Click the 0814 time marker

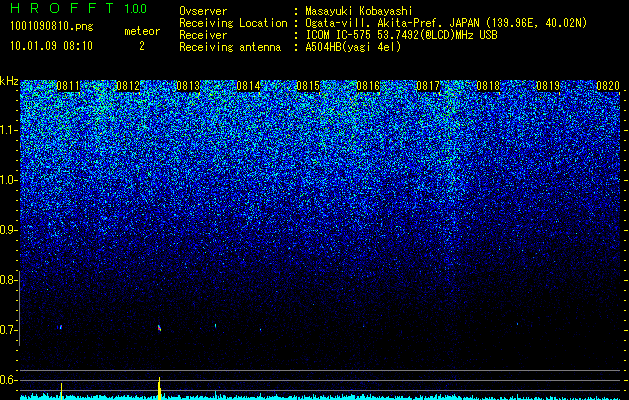(x=248, y=86)
